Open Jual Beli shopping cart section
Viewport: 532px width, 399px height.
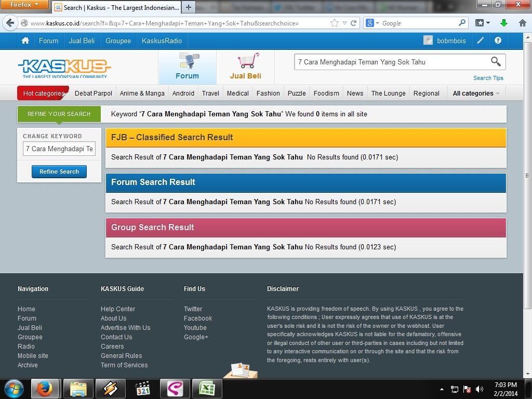pos(246,67)
